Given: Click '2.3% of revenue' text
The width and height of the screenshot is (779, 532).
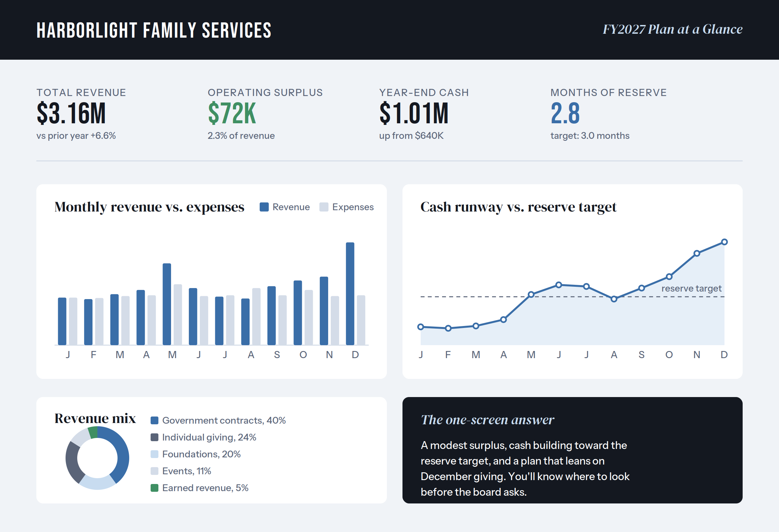Looking at the screenshot, I should click(241, 136).
